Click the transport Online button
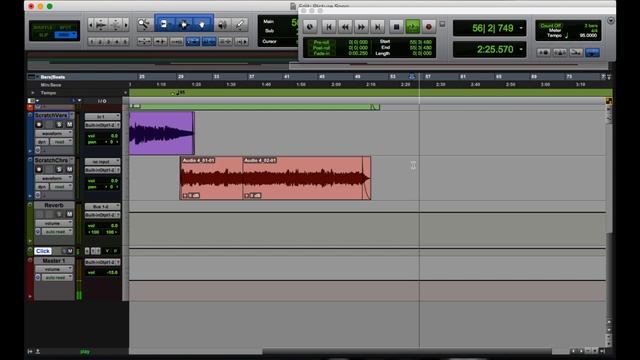640x360 pixels. [x=310, y=27]
